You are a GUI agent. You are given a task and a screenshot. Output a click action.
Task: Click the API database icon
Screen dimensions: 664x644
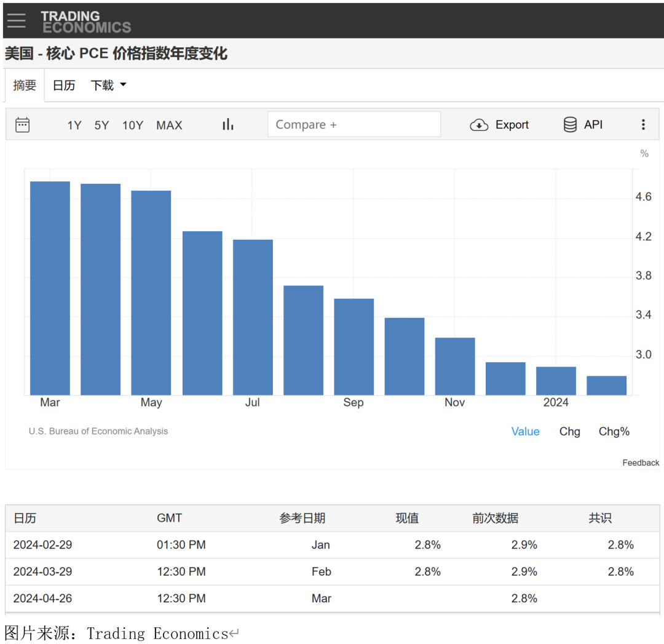570,125
